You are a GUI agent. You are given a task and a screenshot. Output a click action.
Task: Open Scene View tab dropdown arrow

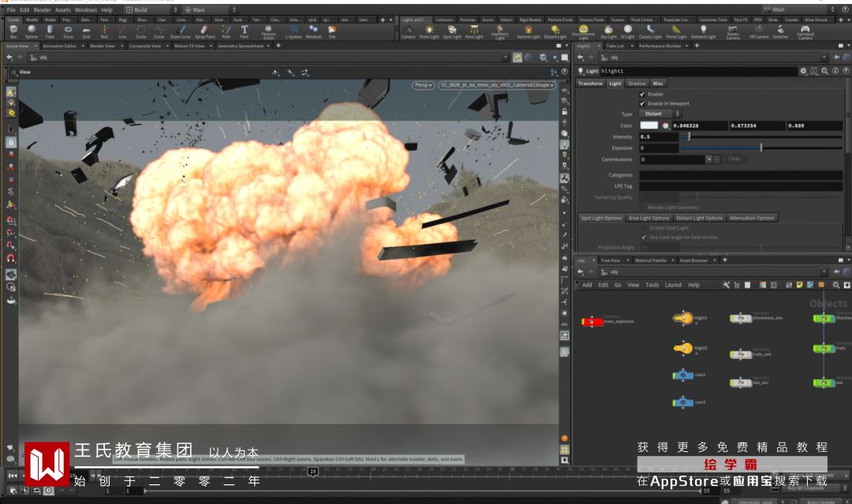click(36, 47)
